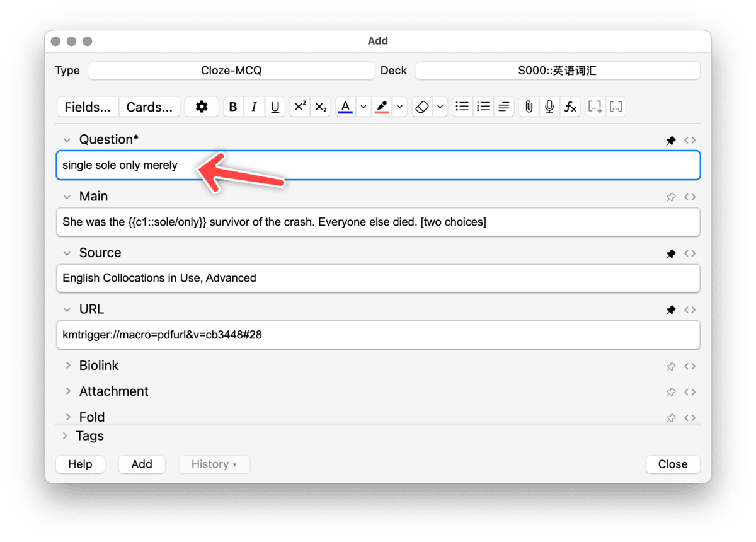The height and width of the screenshot is (542, 756).
Task: Apply the blue text color swatch
Action: 345,107
